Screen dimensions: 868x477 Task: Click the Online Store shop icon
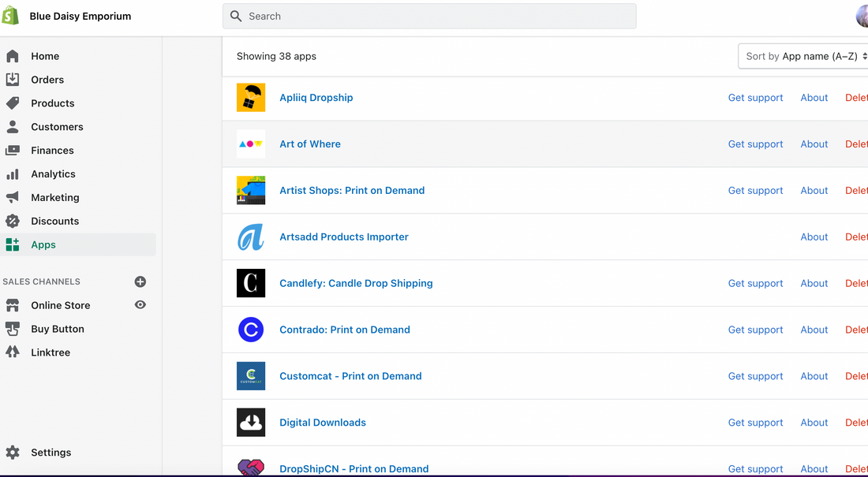point(12,305)
